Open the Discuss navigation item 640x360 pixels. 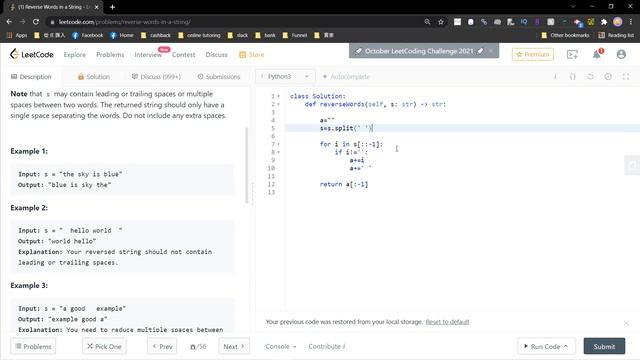(x=216, y=55)
